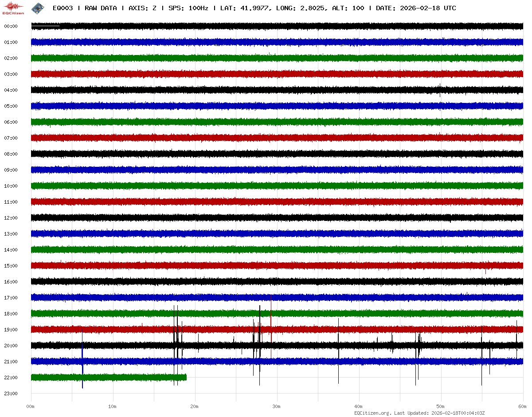Click the 30m minute axis label
Screen dimensions: 532x417
pos(277,406)
